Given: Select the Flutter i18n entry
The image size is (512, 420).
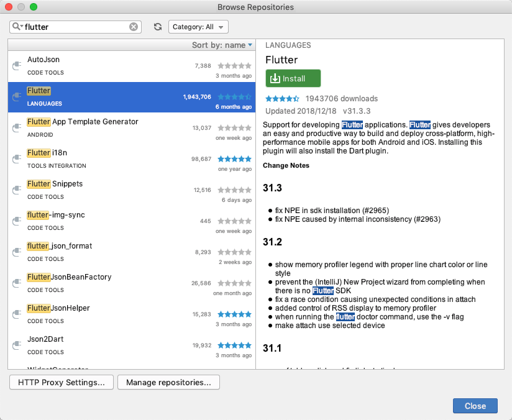Looking at the screenshot, I should click(x=132, y=159).
